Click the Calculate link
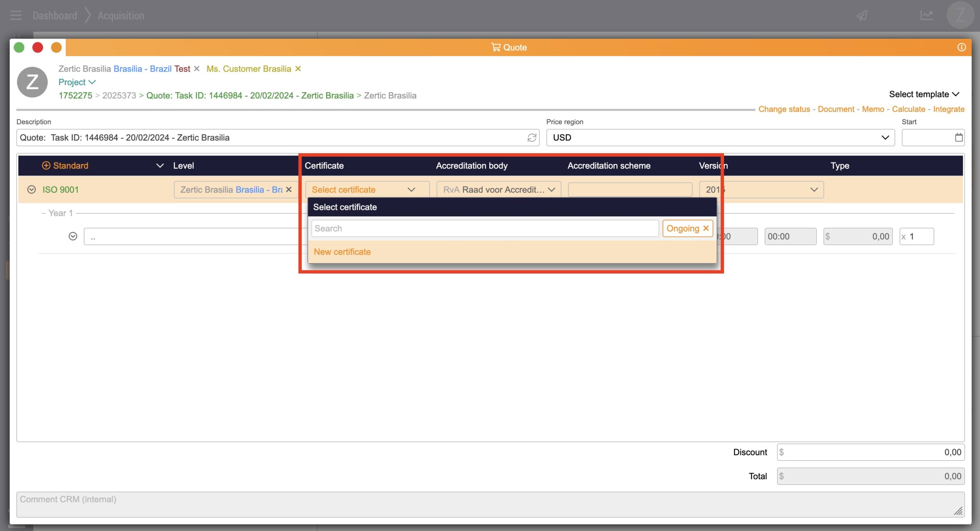Image resolution: width=980 pixels, height=531 pixels. coord(908,109)
